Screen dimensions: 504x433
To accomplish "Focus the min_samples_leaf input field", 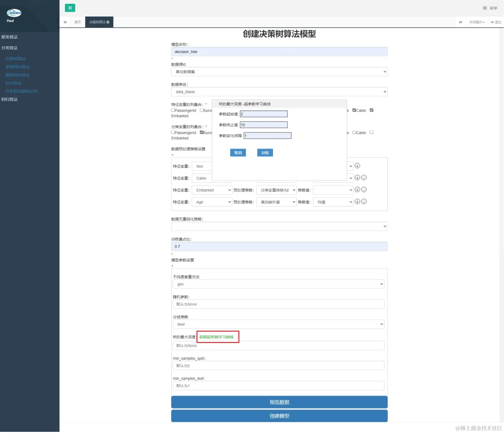I will pyautogui.click(x=278, y=386).
